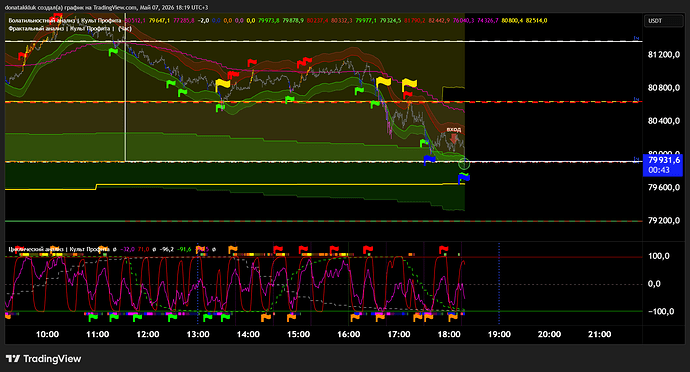Screen dimensions: 690x372
Task: Click the 81 200,0 price axis label
Action: click(664, 55)
